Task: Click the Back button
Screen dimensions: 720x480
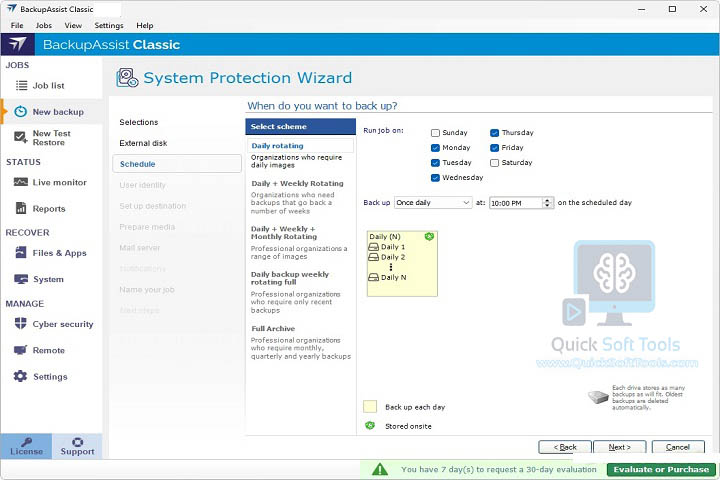Action: (x=565, y=447)
